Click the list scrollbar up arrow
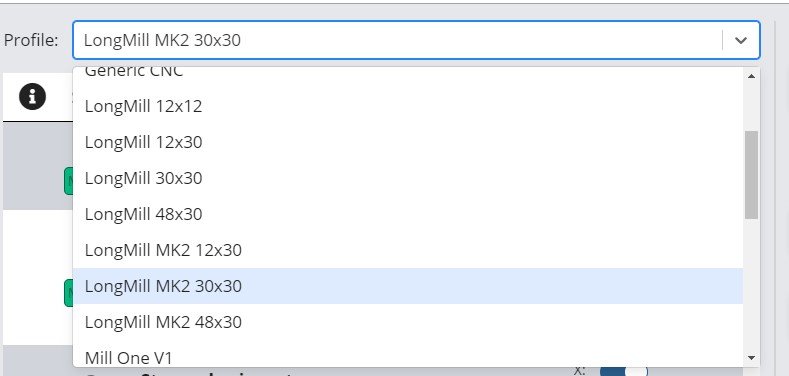Image resolution: width=789 pixels, height=376 pixels. (751, 76)
